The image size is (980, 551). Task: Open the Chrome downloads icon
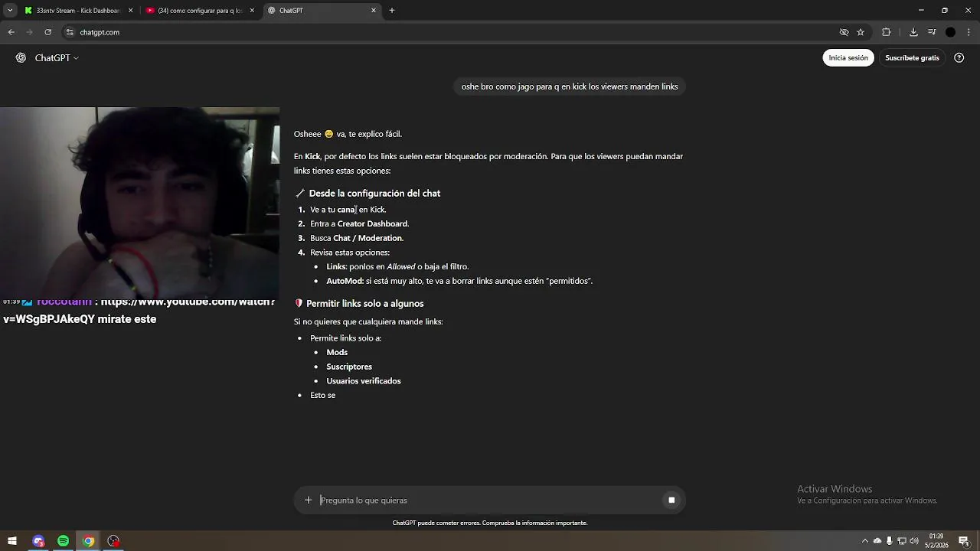(x=913, y=32)
